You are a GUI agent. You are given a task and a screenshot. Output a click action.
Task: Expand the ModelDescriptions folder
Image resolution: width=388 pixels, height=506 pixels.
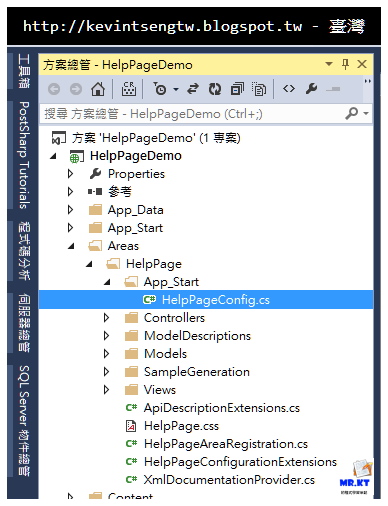coord(106,336)
